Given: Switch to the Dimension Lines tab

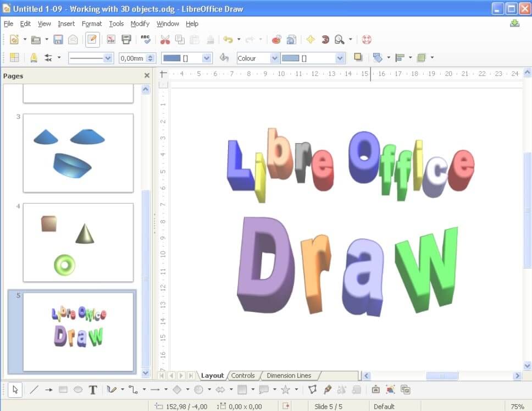Looking at the screenshot, I should (289, 376).
